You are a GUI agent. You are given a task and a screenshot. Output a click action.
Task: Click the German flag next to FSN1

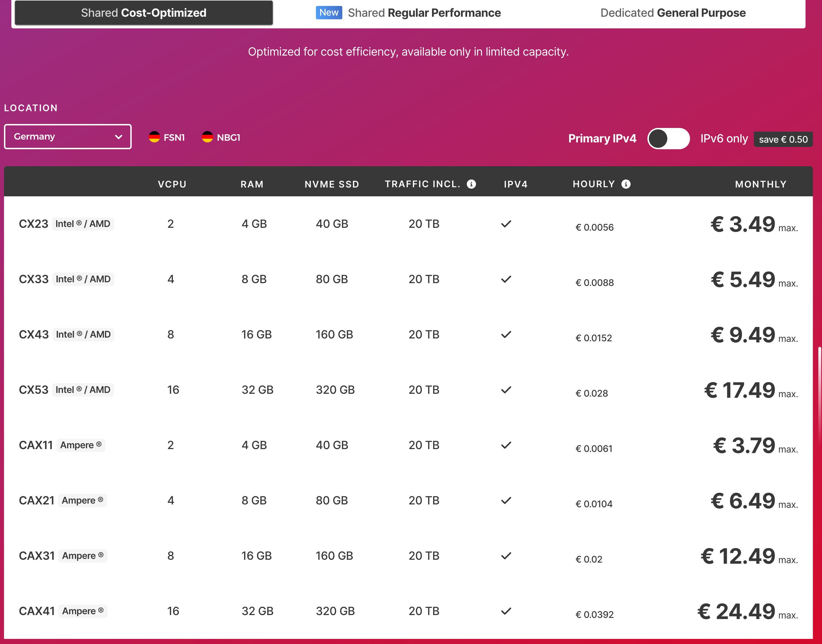point(154,137)
